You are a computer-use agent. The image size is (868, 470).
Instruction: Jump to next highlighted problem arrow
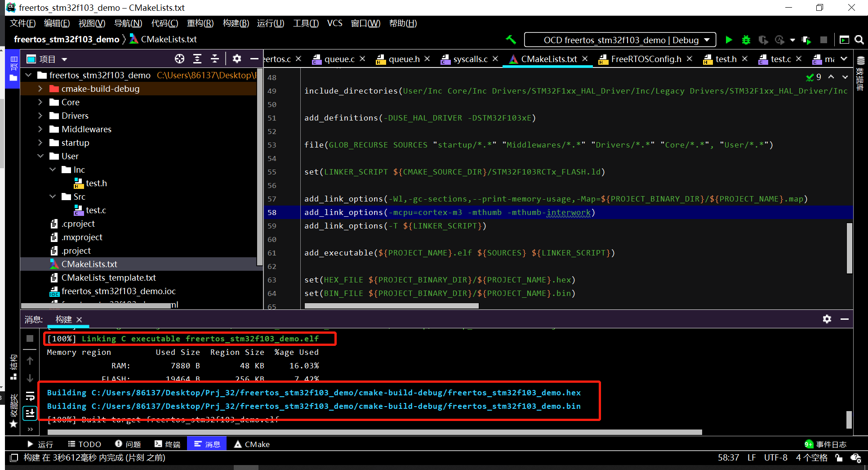click(845, 77)
